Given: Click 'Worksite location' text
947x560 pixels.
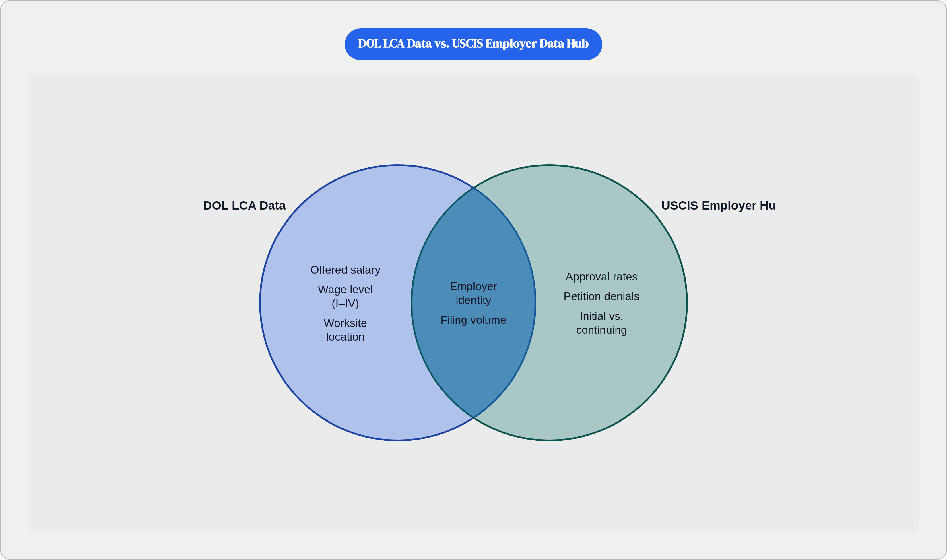Looking at the screenshot, I should 345,330.
